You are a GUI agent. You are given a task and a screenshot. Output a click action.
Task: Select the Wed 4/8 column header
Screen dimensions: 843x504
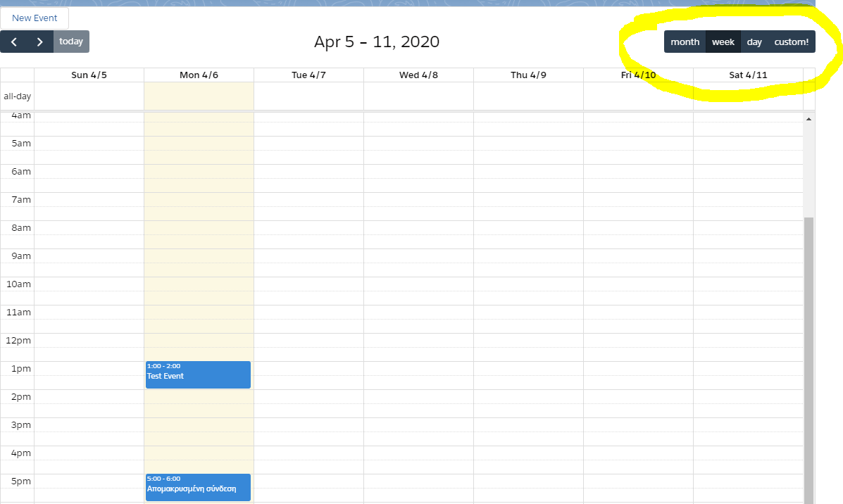click(418, 75)
